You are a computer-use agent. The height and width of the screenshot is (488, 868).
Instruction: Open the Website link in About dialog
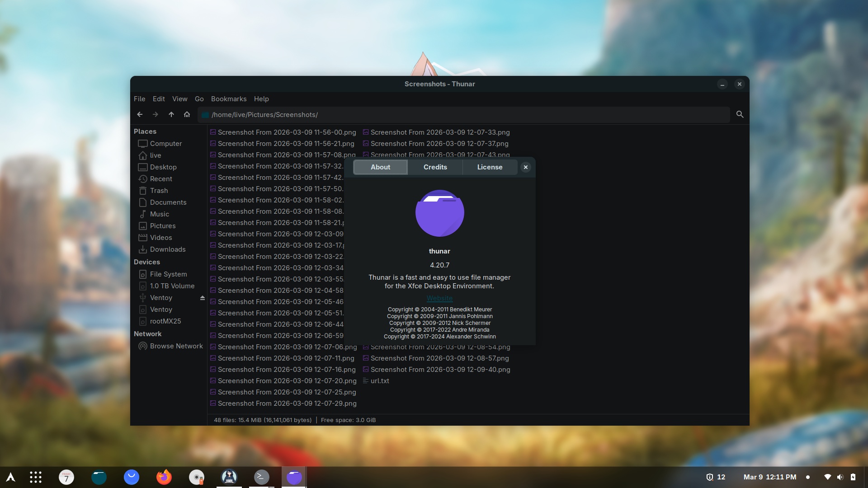pyautogui.click(x=439, y=298)
